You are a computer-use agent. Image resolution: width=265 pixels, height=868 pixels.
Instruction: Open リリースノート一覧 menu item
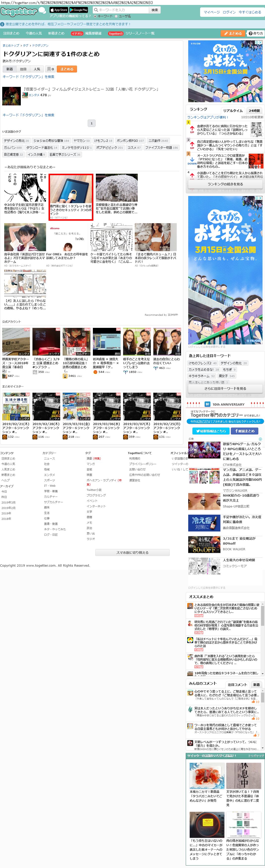pyautogui.click(x=140, y=33)
